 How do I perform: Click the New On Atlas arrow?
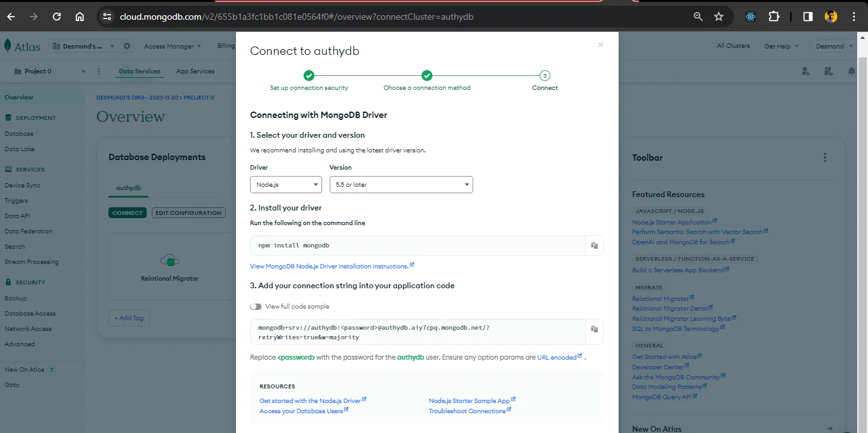(x=829, y=429)
